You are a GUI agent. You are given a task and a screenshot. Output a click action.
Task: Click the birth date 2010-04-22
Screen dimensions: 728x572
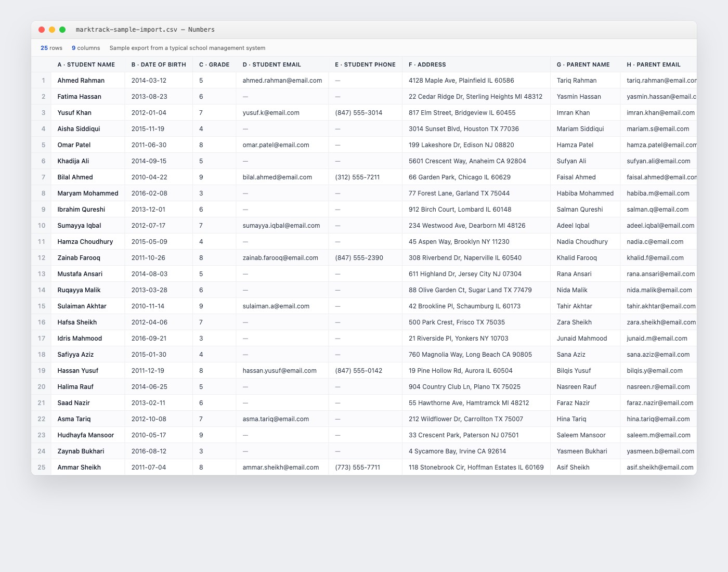coord(159,177)
